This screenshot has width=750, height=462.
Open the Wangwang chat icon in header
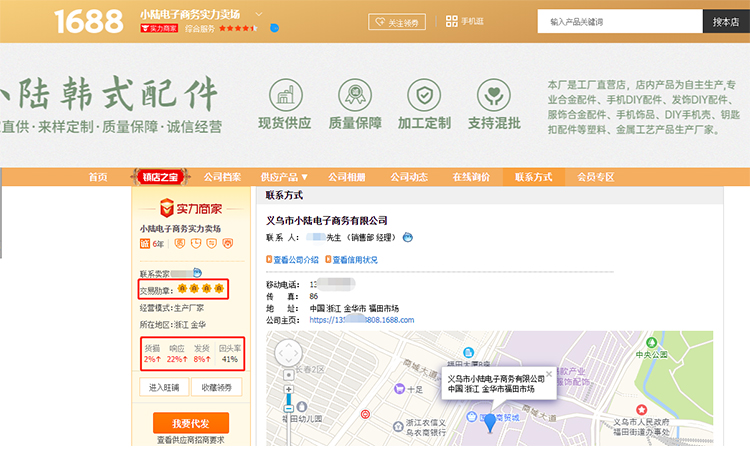click(x=275, y=28)
